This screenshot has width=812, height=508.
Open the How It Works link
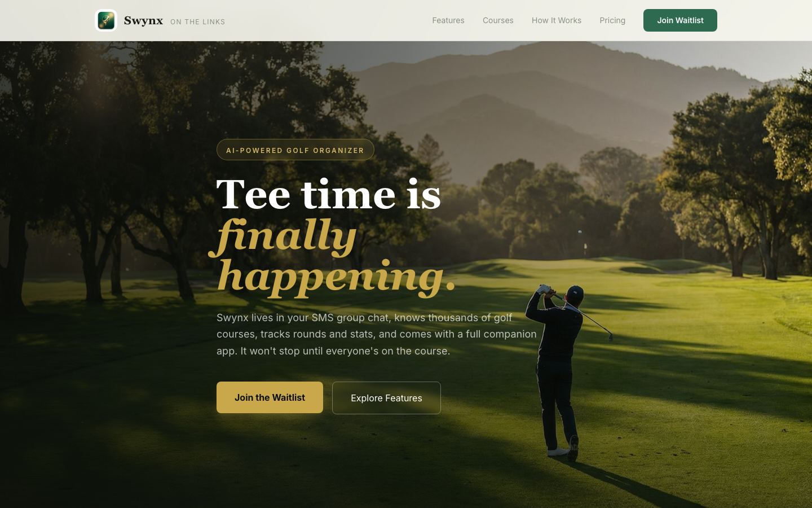tap(557, 20)
